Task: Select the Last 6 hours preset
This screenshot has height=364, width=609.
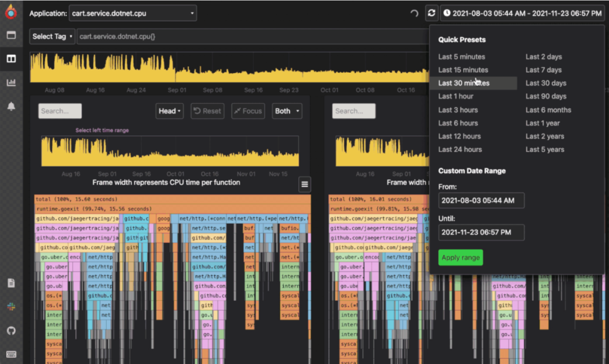Action: click(458, 123)
